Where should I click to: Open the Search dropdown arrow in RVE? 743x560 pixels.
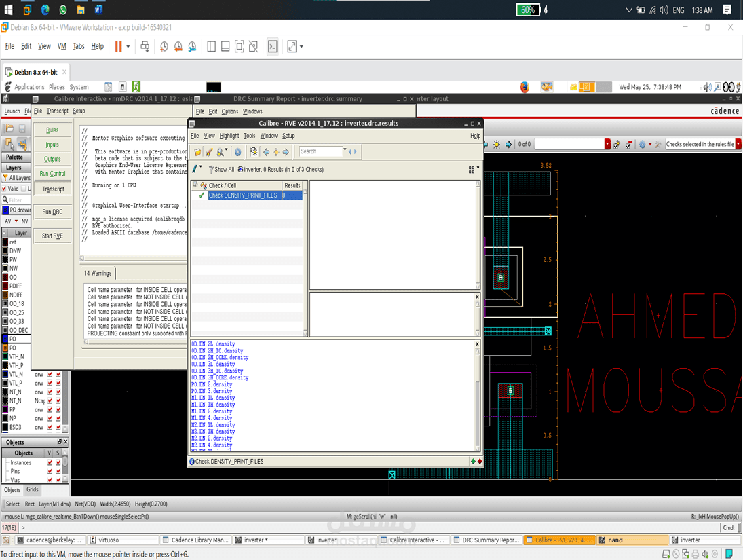(x=345, y=149)
